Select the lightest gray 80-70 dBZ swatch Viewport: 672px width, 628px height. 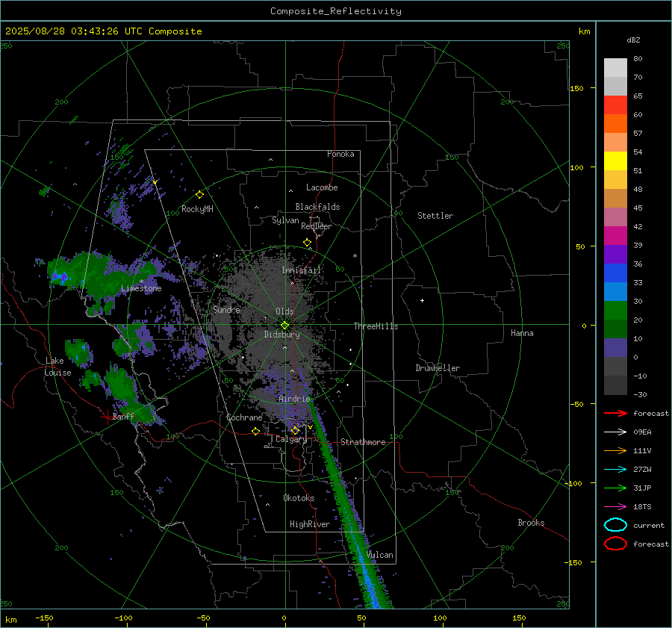point(615,68)
